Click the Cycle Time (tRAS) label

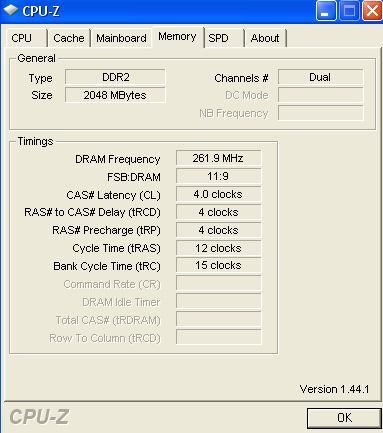116,248
